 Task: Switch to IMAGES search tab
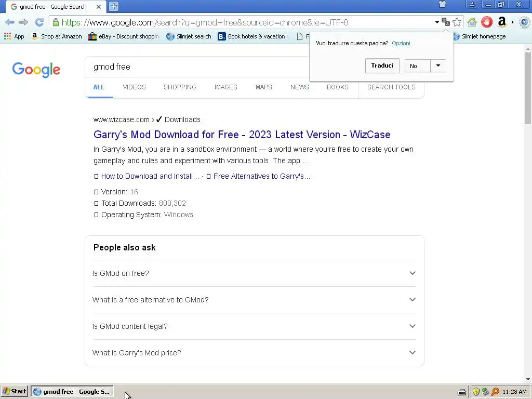(x=225, y=87)
